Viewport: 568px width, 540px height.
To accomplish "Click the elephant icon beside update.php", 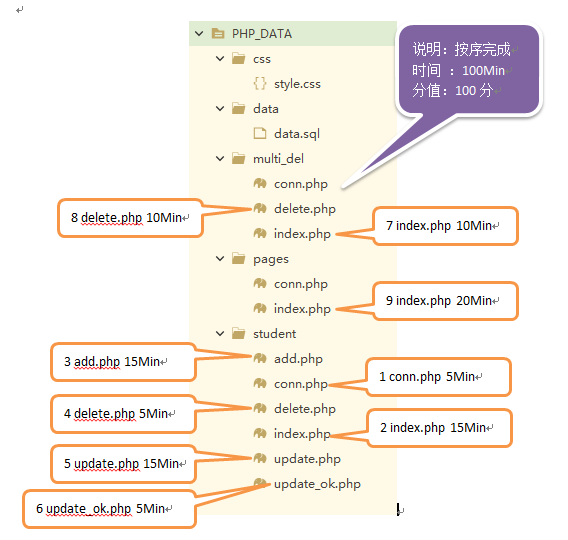I will pos(260,458).
